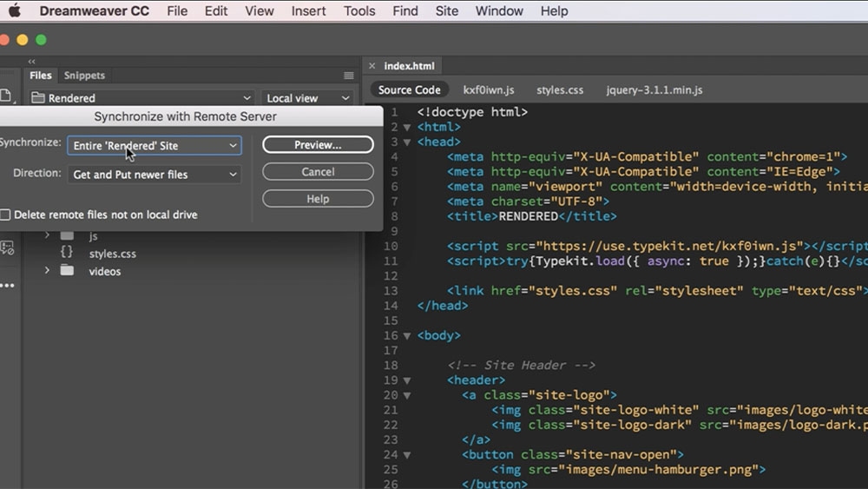Click Help in Synchronize dialog
868x489 pixels.
click(x=318, y=199)
